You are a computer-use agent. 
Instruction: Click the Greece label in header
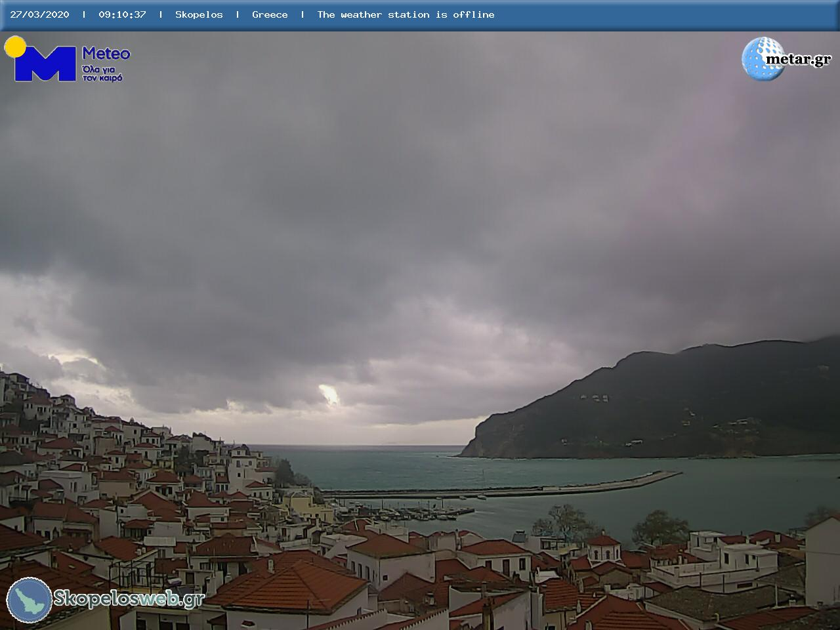pos(270,14)
